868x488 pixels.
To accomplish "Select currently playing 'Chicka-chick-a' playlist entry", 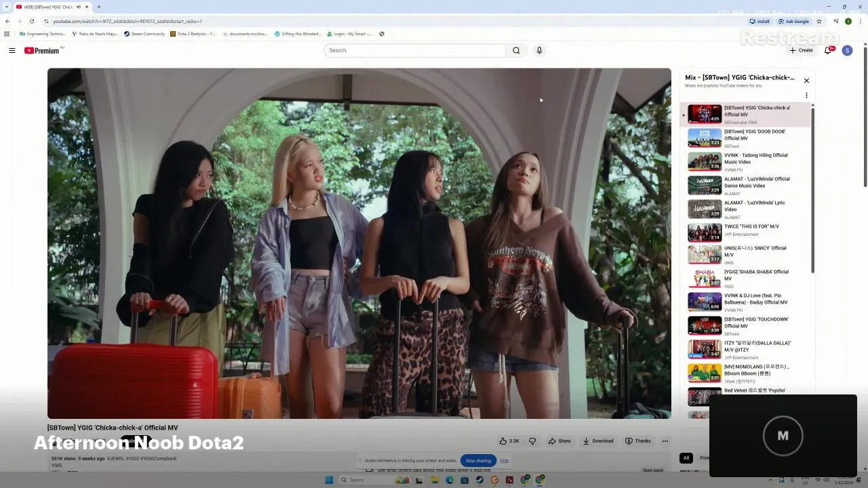I will click(746, 114).
